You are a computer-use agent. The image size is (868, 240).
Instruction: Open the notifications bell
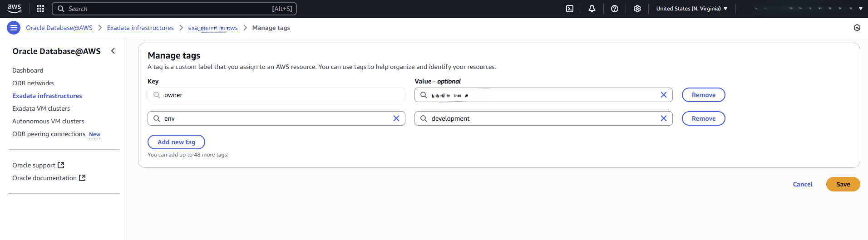[x=592, y=9]
